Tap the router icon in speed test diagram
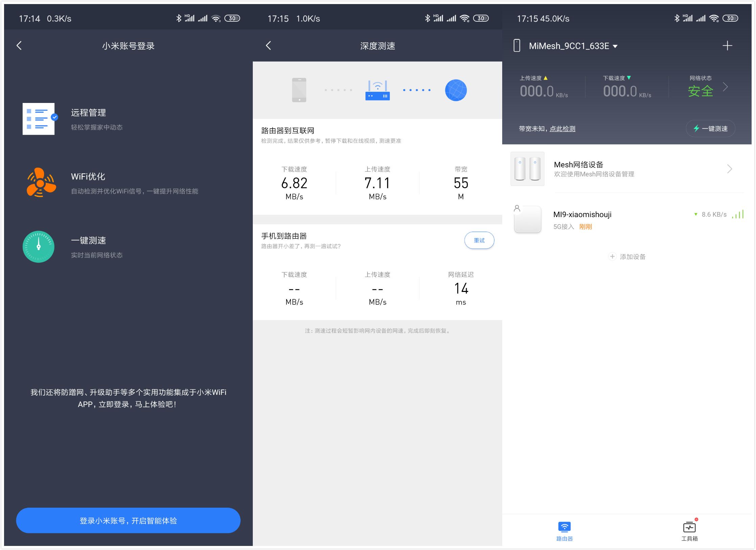Image resolution: width=756 pixels, height=550 pixels. tap(378, 90)
